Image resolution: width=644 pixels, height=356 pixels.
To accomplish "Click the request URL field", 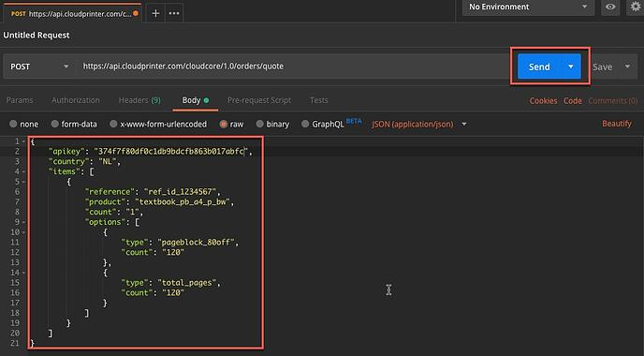I will coord(293,67).
